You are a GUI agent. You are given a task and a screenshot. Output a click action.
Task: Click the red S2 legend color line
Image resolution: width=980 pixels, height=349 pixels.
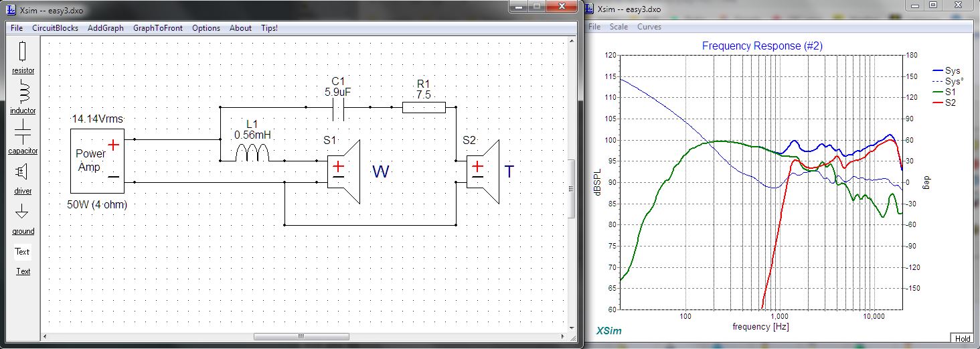tap(937, 102)
